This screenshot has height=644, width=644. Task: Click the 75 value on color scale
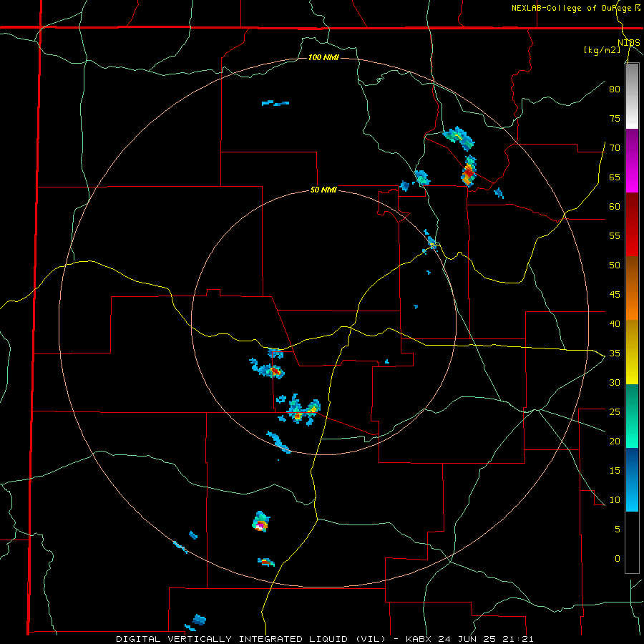point(615,118)
